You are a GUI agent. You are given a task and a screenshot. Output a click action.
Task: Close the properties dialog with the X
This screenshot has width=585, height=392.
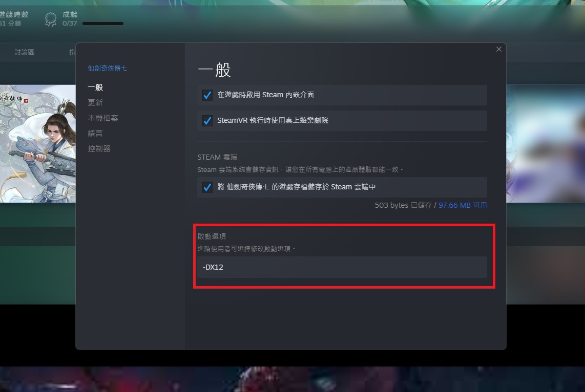499,49
